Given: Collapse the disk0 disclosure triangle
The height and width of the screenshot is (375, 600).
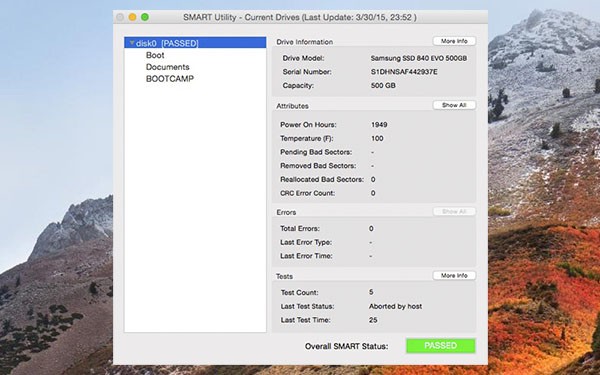Looking at the screenshot, I should coord(132,43).
